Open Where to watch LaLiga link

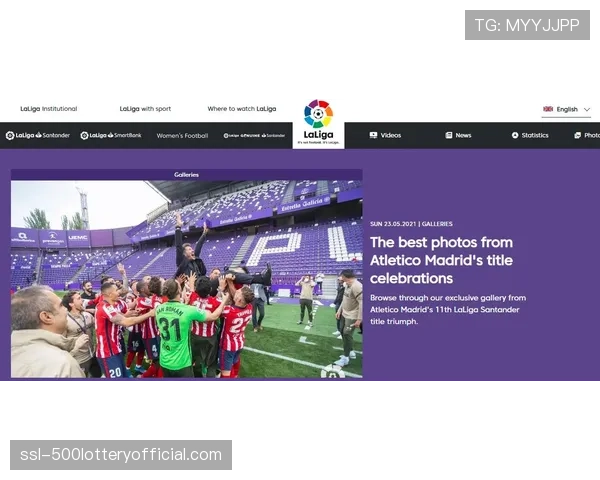(x=242, y=109)
